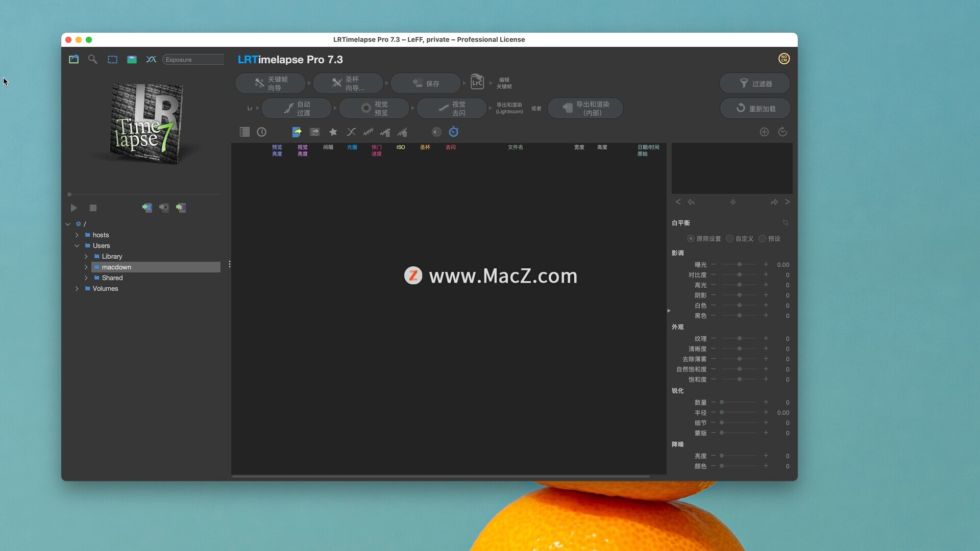Click the plus button for 饱和度
Screen dimensions: 980x551
coord(766,379)
